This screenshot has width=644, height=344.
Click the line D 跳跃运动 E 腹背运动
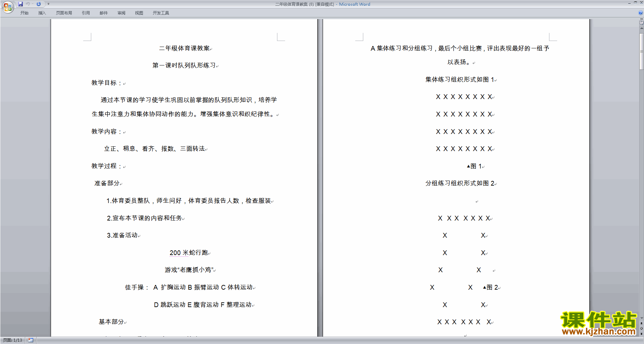pos(203,305)
